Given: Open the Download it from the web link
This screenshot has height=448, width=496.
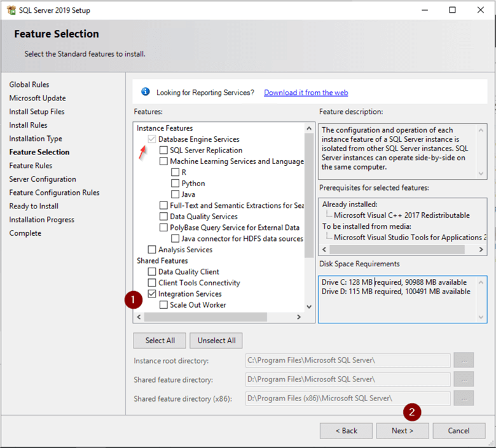Looking at the screenshot, I should pos(306,93).
